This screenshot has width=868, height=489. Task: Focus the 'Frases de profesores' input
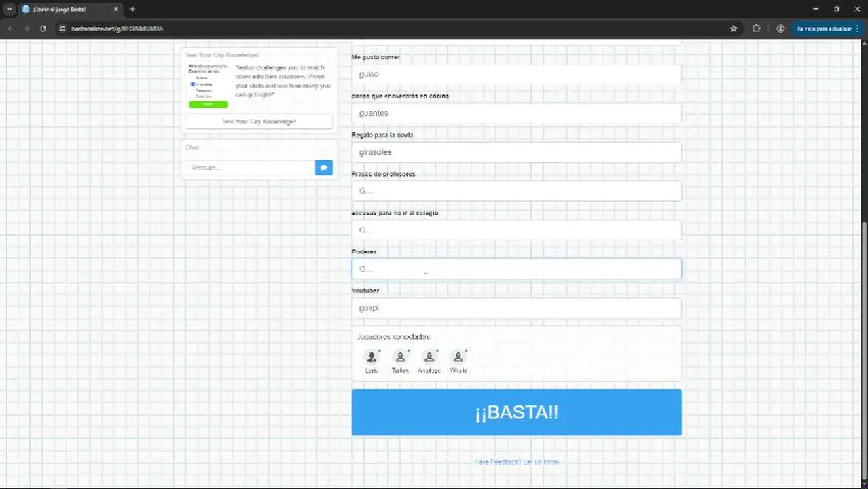(x=516, y=191)
